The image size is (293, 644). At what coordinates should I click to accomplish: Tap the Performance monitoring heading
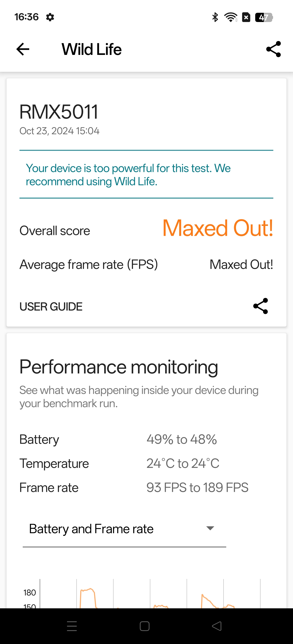tap(119, 367)
